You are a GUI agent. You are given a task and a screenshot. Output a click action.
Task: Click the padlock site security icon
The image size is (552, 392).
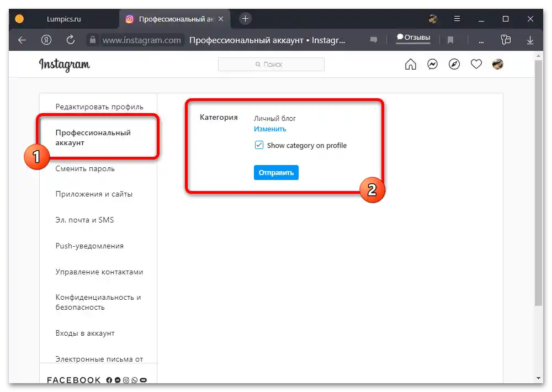coord(93,40)
